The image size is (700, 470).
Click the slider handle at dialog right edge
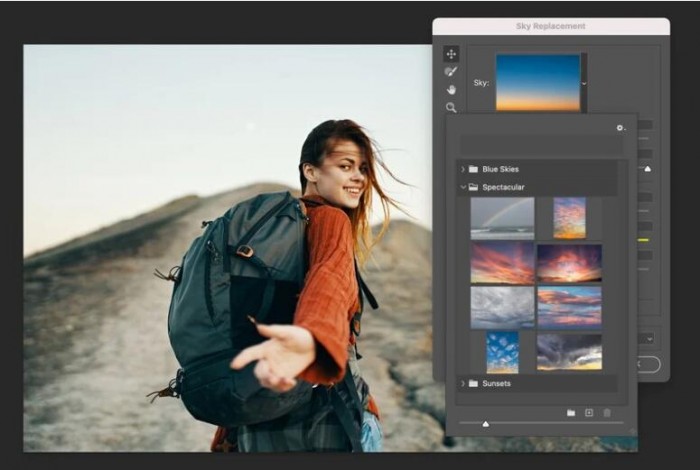point(647,169)
